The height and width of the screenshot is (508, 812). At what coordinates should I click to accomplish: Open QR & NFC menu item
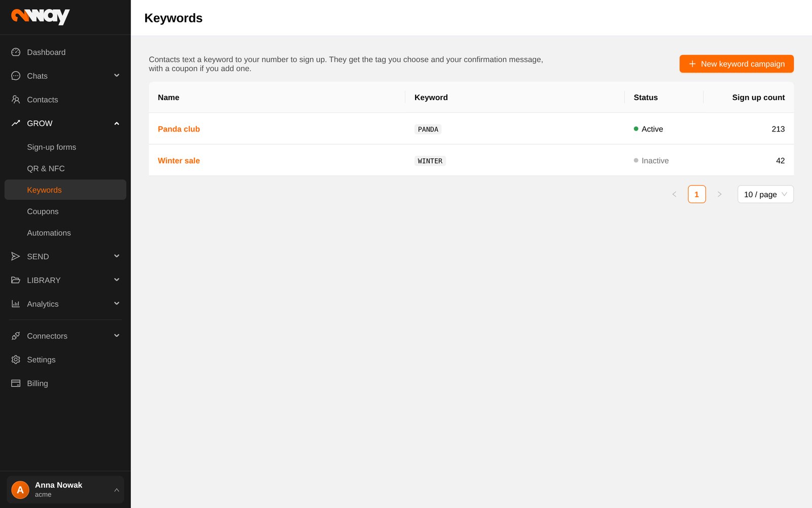tap(65, 169)
